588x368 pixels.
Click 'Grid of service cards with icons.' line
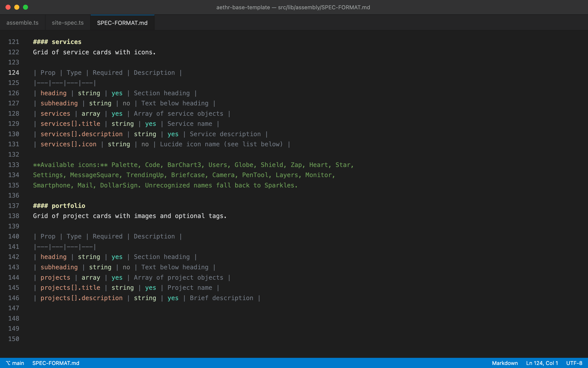click(x=94, y=52)
